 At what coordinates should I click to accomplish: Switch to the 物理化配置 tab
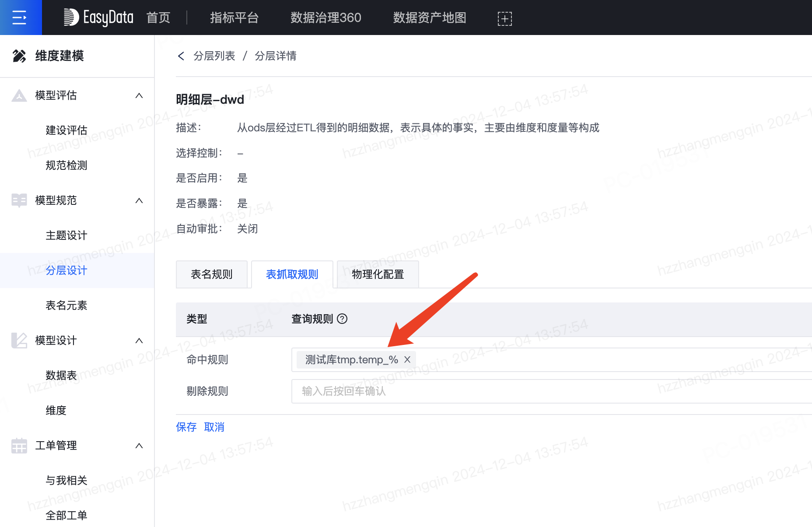click(378, 274)
